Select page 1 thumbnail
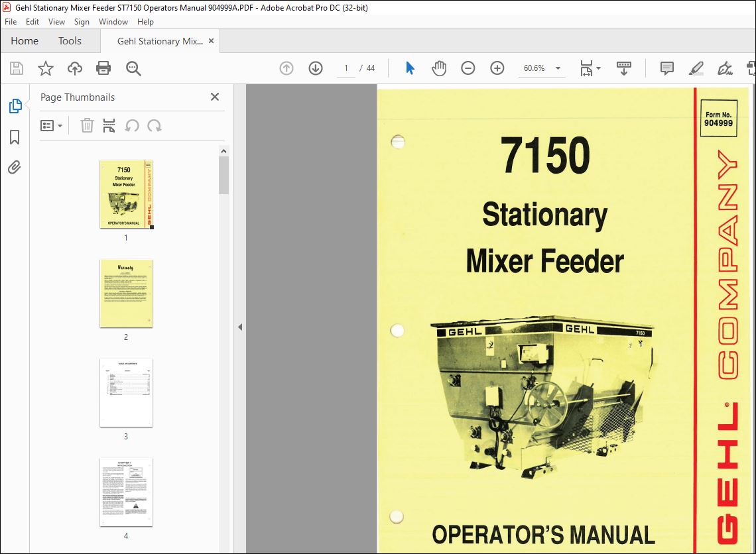The height and width of the screenshot is (554, 756). tap(126, 195)
